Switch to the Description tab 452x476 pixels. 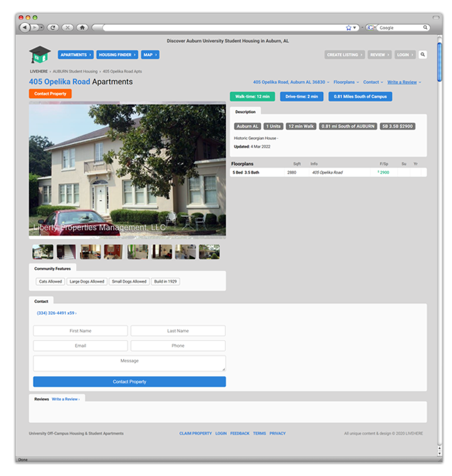click(245, 112)
